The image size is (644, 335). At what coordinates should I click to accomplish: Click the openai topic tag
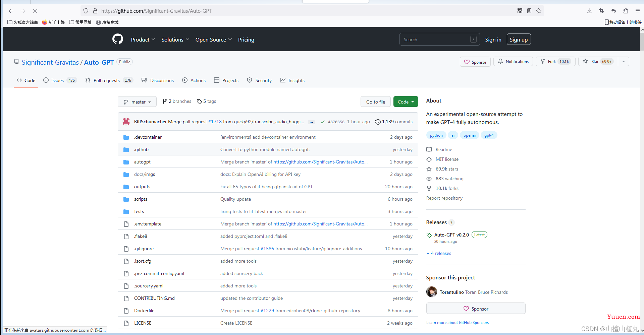click(x=470, y=135)
